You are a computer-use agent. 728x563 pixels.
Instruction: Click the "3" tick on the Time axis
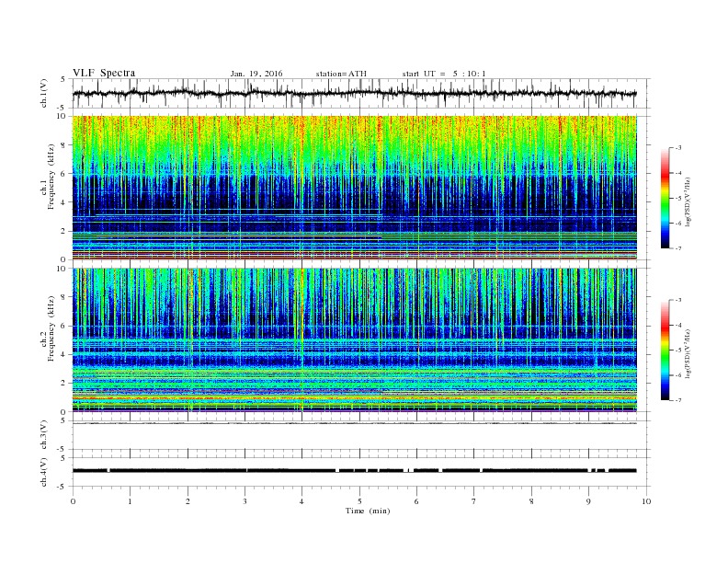pos(245,501)
